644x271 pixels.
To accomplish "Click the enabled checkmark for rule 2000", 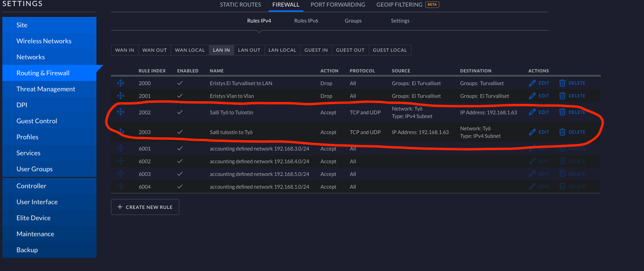I will click(x=180, y=83).
